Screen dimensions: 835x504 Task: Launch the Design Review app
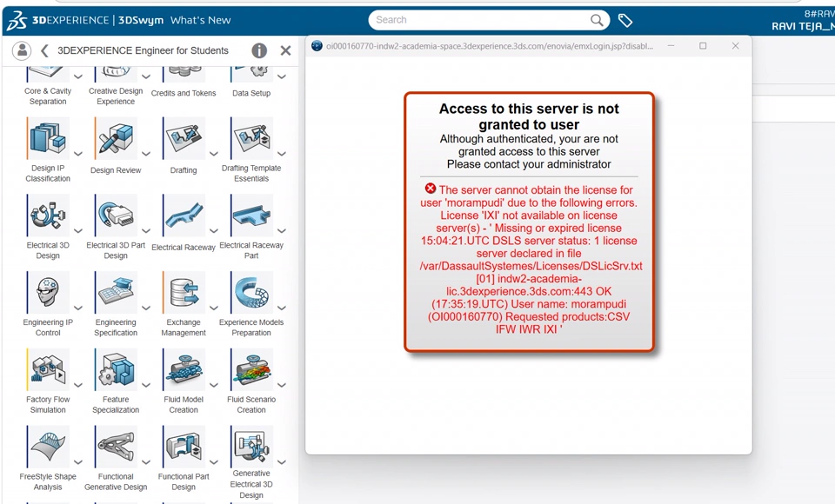coord(116,139)
